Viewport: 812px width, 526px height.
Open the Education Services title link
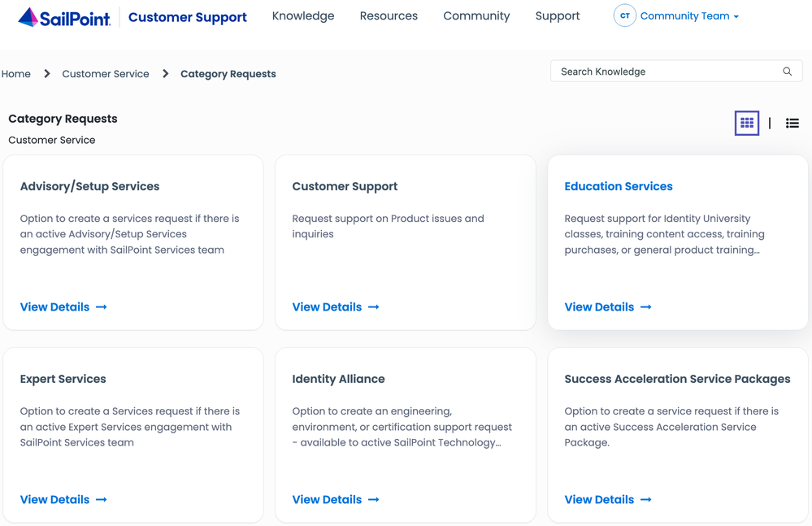click(618, 186)
